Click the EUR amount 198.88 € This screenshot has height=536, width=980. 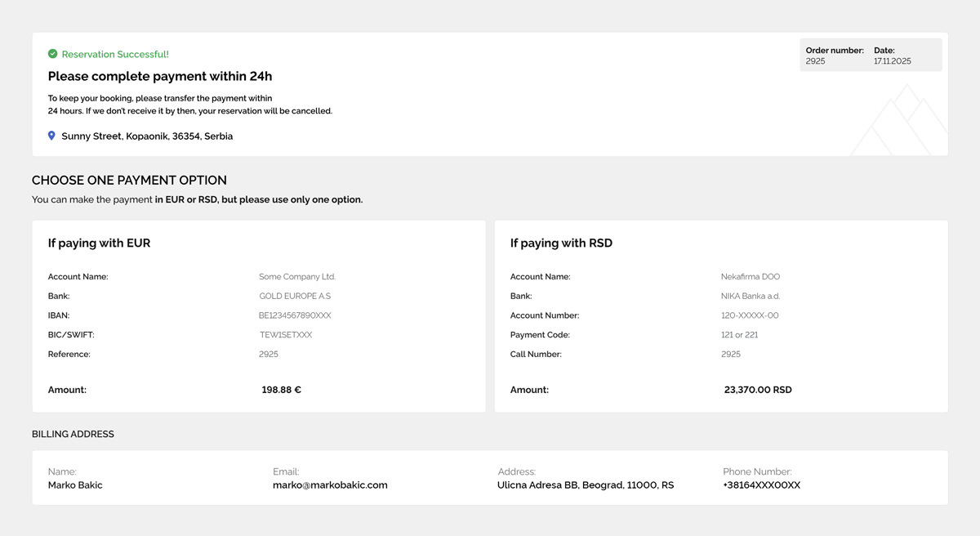coord(281,390)
